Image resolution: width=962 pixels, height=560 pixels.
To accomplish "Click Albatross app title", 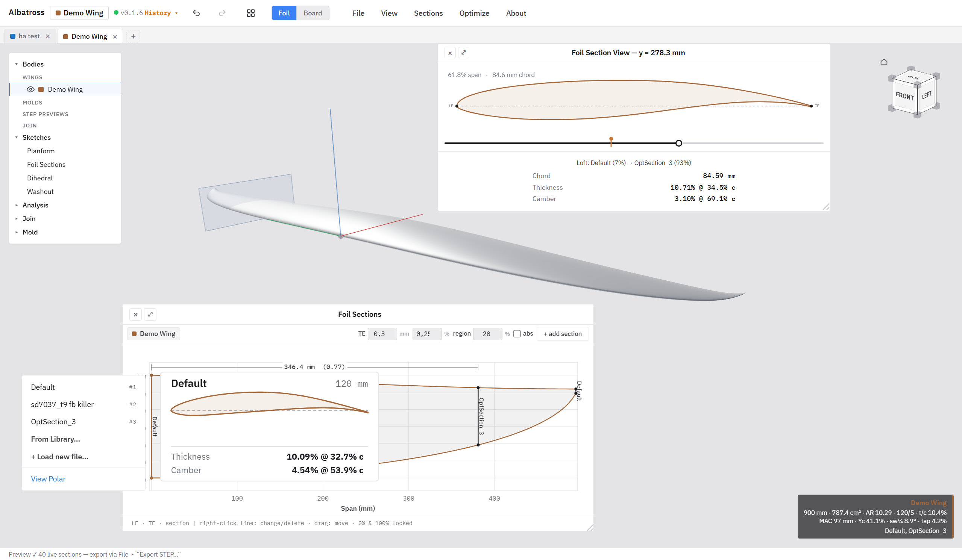I will (x=26, y=12).
